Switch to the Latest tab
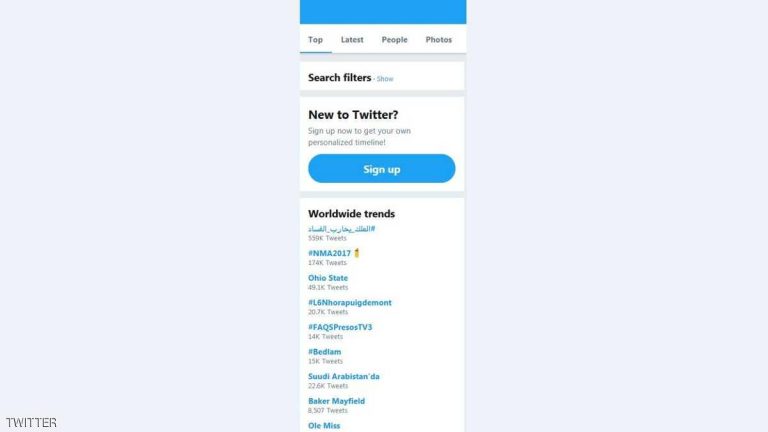The width and height of the screenshot is (768, 432). click(x=352, y=40)
